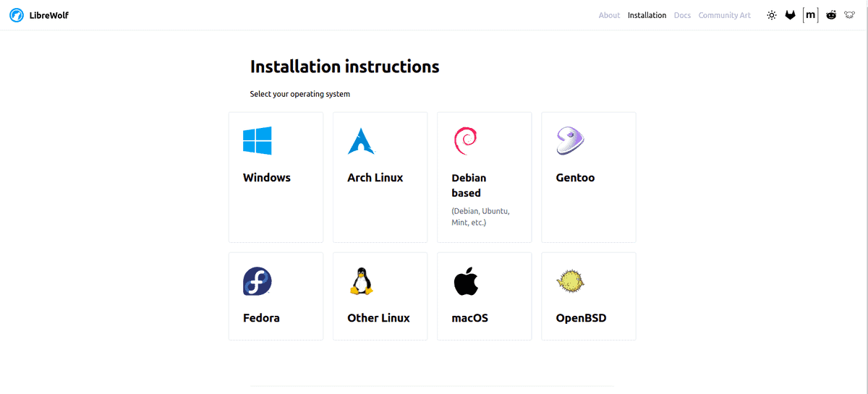Click the Fedora logo icon

pos(258,281)
